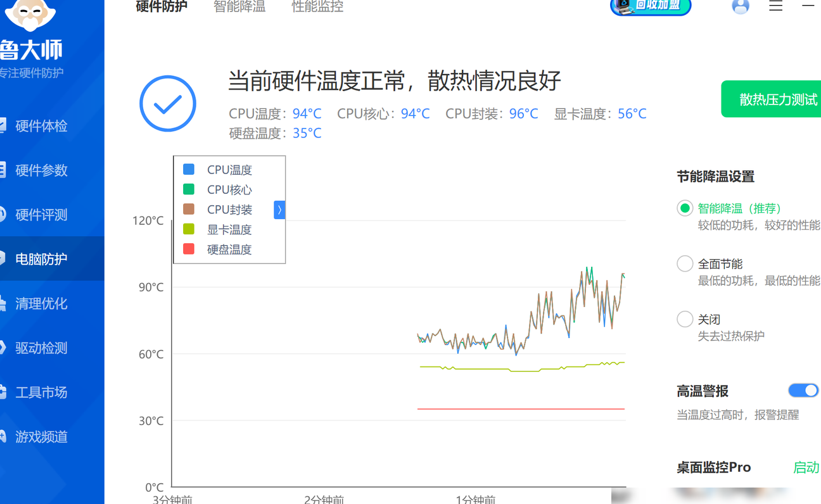This screenshot has width=821, height=504.
Task: Click the 当温度过高时，报警提醒 description
Action: pyautogui.click(x=738, y=415)
